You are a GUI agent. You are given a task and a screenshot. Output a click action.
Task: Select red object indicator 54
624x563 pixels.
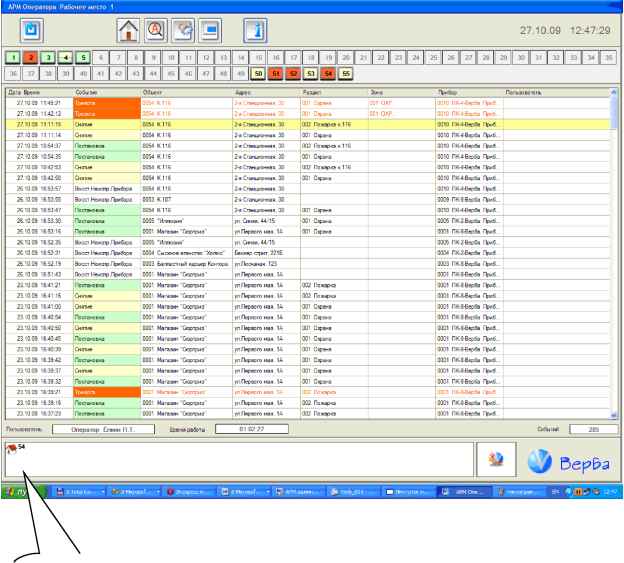click(328, 74)
